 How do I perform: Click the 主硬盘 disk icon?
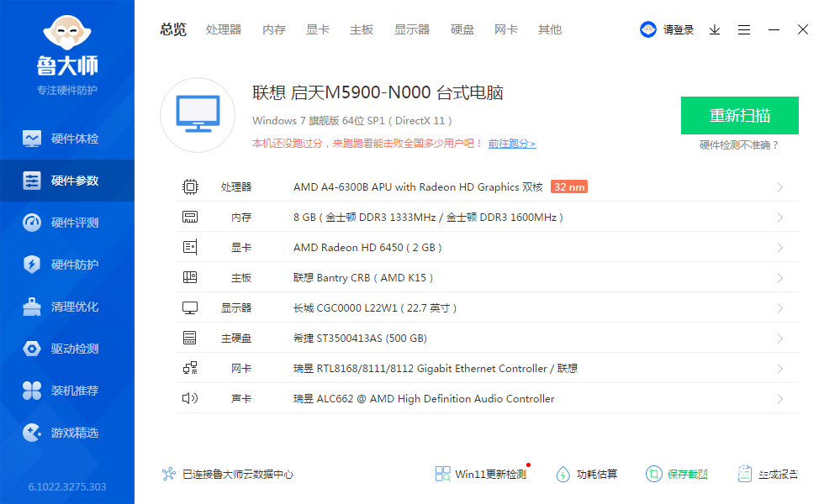pyautogui.click(x=190, y=338)
